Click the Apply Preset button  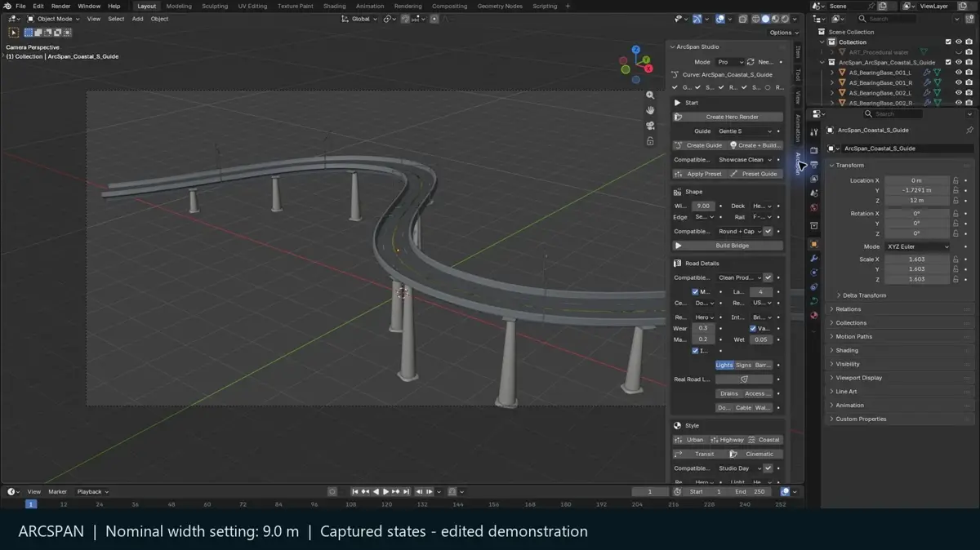click(698, 174)
